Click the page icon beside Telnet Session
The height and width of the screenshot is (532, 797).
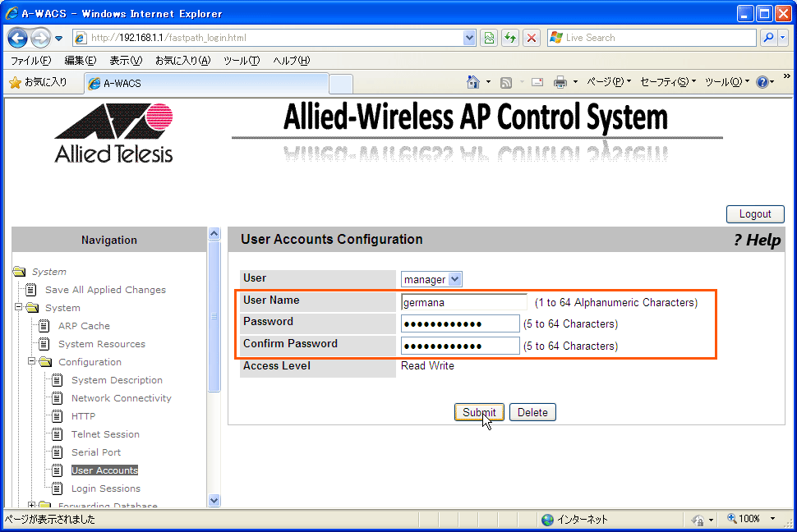58,434
